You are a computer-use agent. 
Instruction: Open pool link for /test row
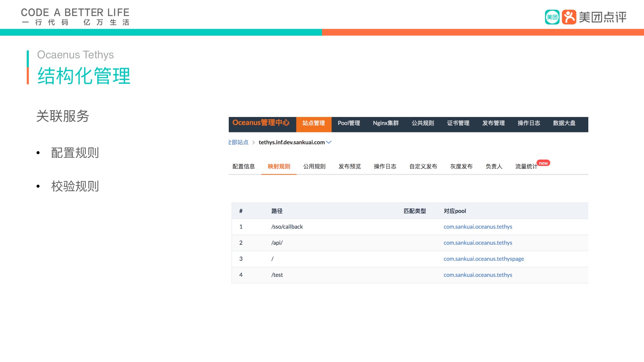pos(478,275)
